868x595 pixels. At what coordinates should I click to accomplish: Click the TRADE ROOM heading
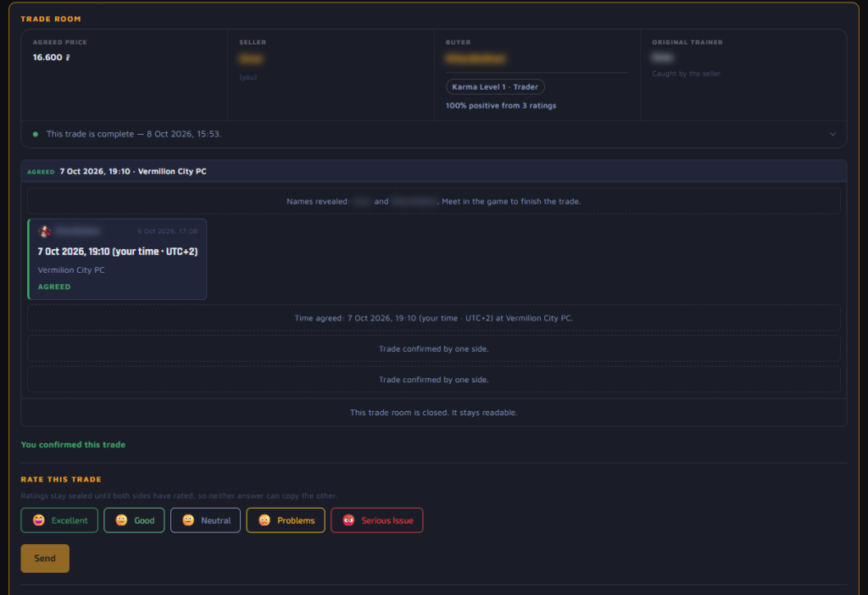point(51,19)
